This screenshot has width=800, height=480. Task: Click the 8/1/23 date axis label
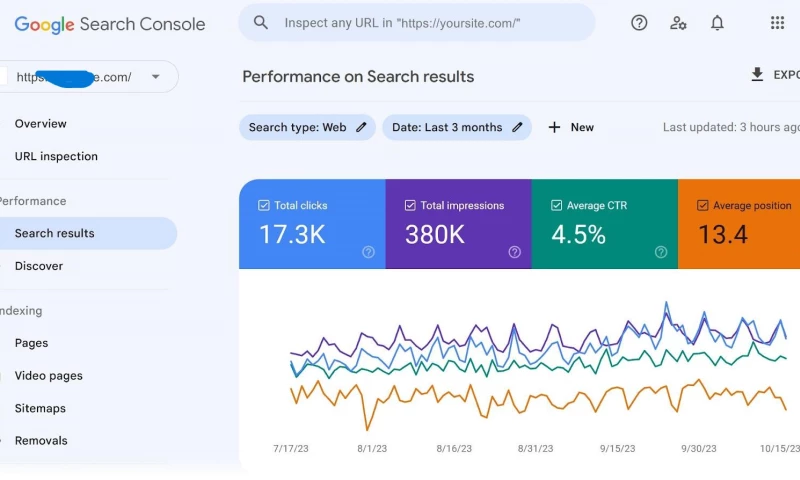(372, 448)
